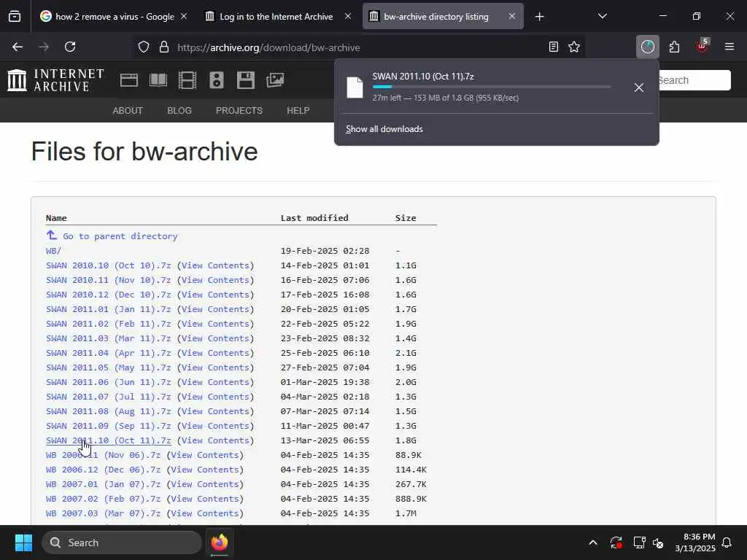
Task: Download SWAN 2010.10 (Oct 10).7z
Action: (108, 265)
